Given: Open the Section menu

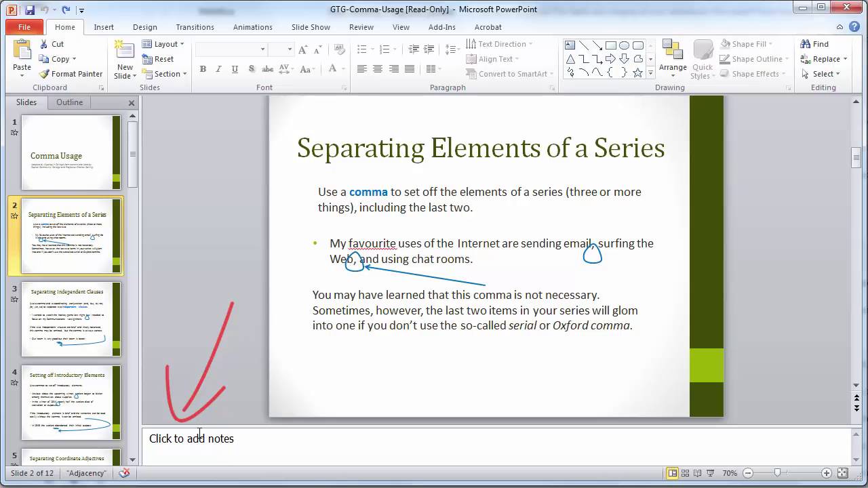Looking at the screenshot, I should [165, 74].
